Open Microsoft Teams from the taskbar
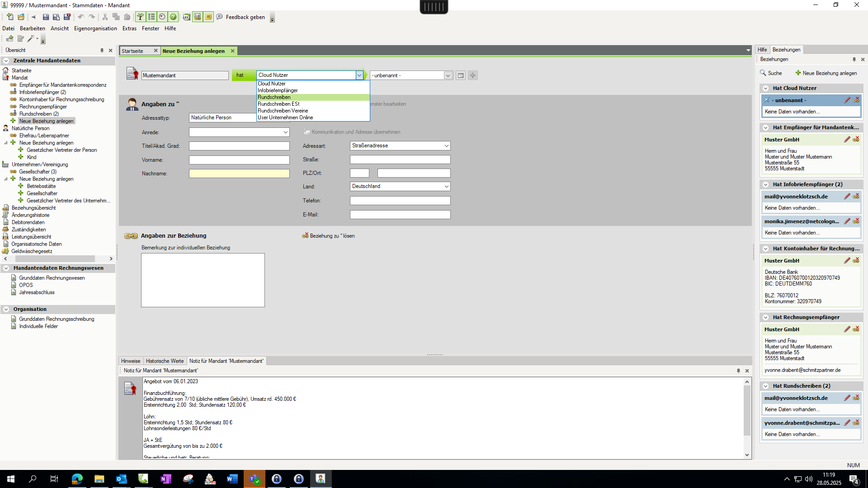 point(254,479)
